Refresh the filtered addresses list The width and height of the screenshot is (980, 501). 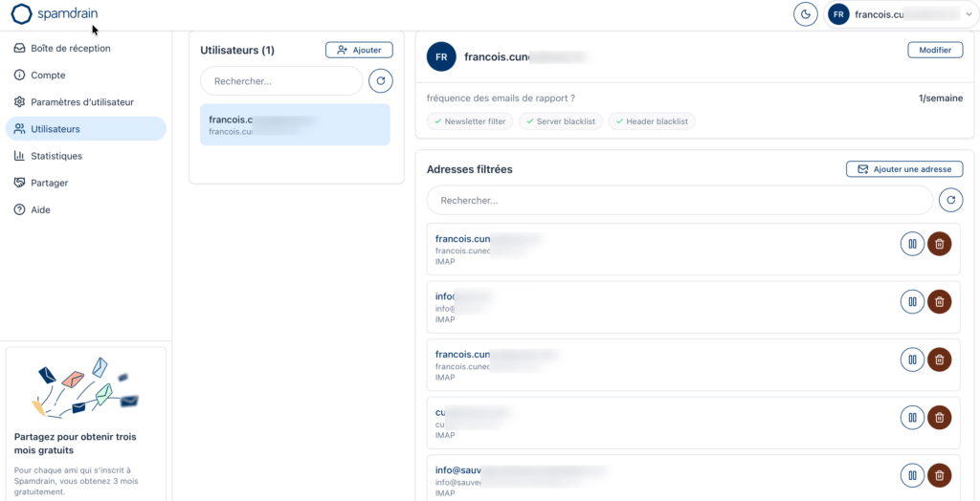pyautogui.click(x=951, y=201)
